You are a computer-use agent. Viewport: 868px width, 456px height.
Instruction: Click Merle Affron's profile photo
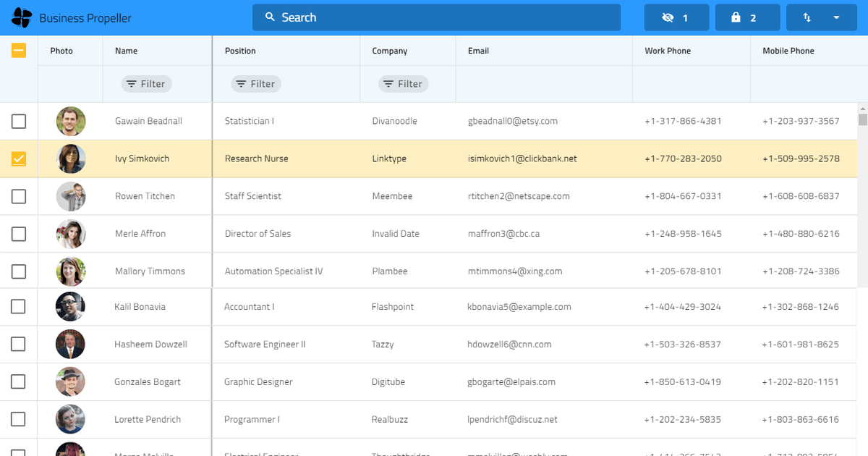[70, 234]
